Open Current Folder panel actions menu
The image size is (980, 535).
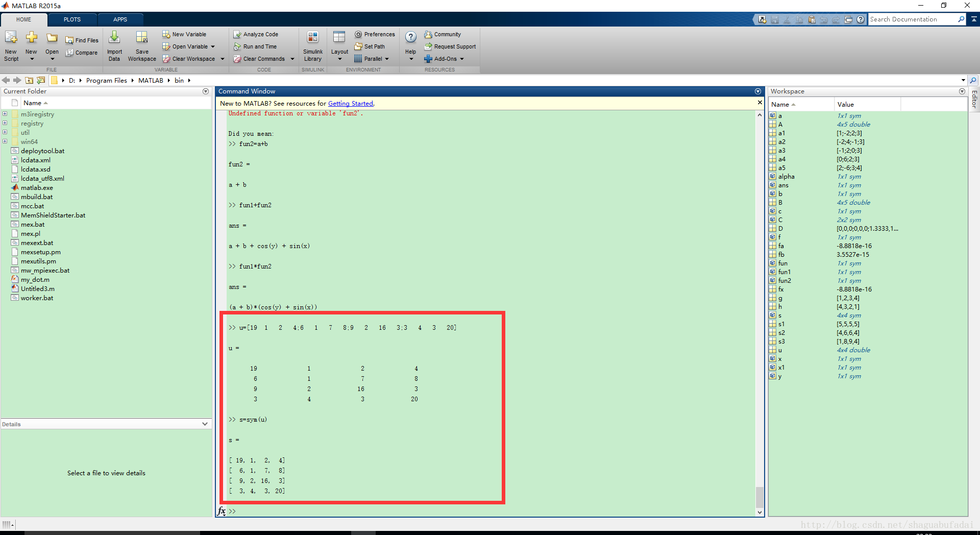click(x=206, y=91)
